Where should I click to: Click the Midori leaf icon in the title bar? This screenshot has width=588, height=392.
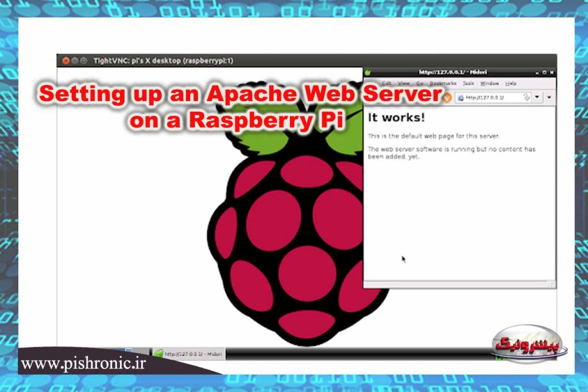click(x=367, y=72)
